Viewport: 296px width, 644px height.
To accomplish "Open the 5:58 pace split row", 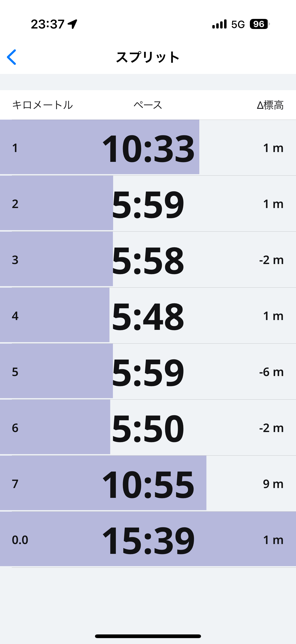I will [x=148, y=260].
